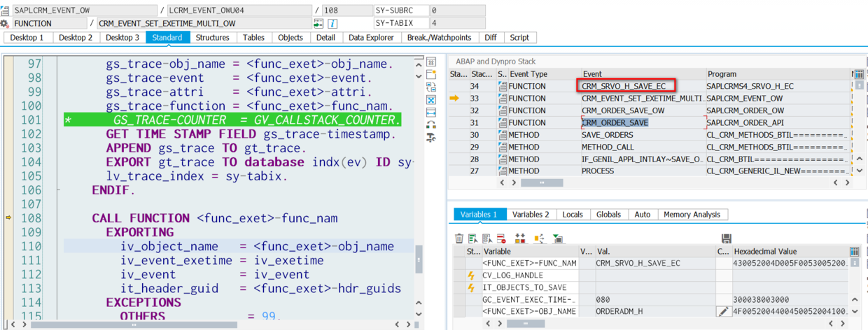The width and height of the screenshot is (868, 330).
Task: Select row marker for GC_EVENT_EXEC_TIME variable
Action: 460,299
